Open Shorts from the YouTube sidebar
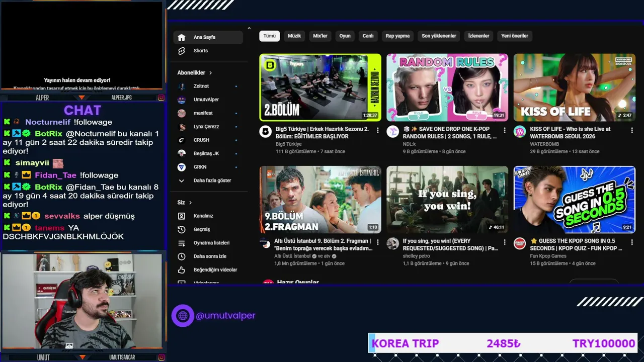644x362 pixels. coord(208,51)
